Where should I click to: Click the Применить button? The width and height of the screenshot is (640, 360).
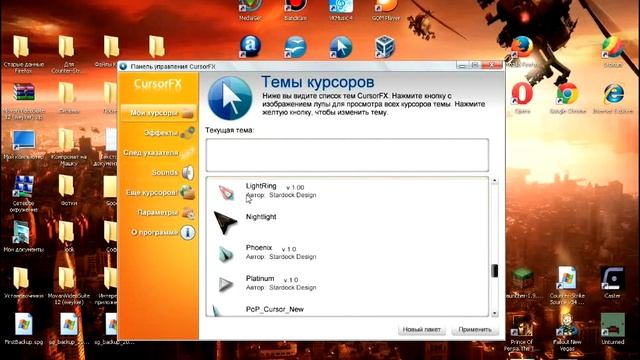(x=475, y=329)
